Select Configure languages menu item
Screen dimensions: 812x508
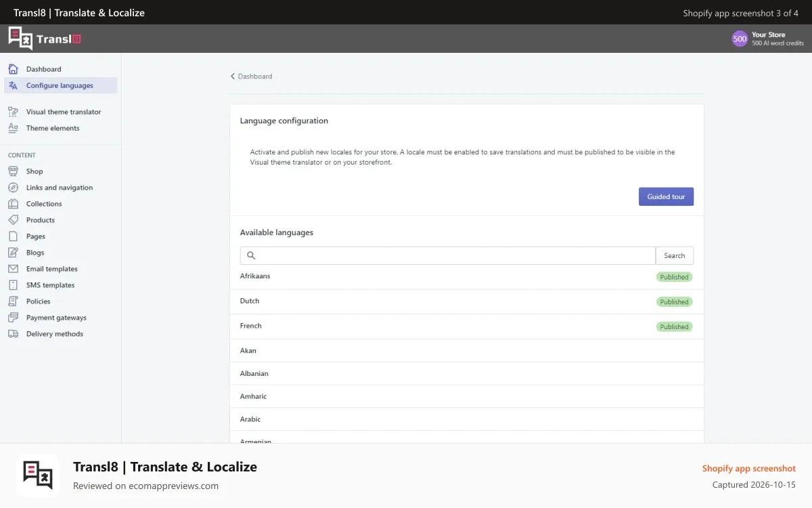click(x=61, y=85)
